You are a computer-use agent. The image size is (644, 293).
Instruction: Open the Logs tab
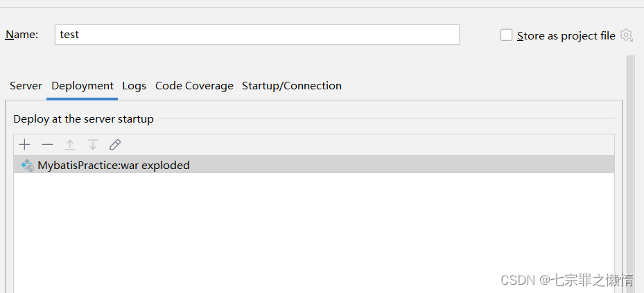(x=134, y=86)
